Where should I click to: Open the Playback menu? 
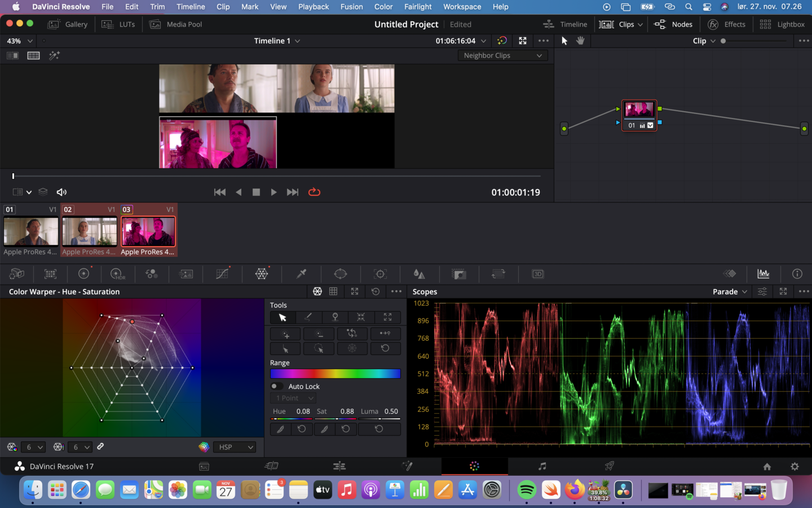pos(314,7)
